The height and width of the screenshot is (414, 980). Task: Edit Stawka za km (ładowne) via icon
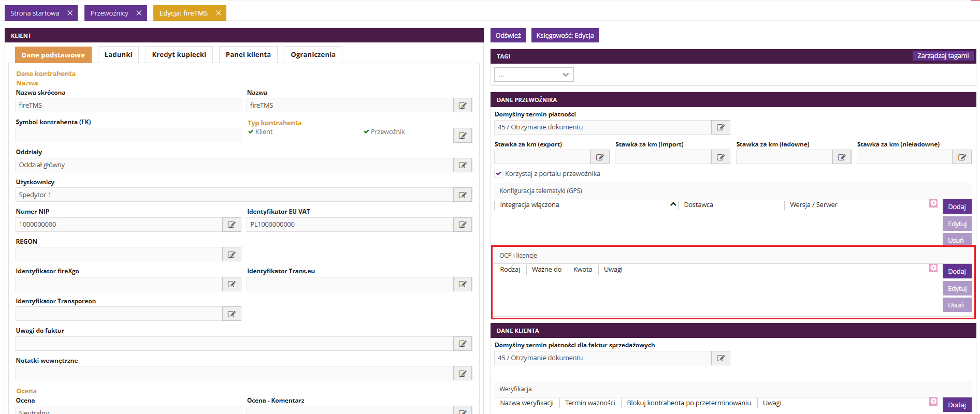842,157
